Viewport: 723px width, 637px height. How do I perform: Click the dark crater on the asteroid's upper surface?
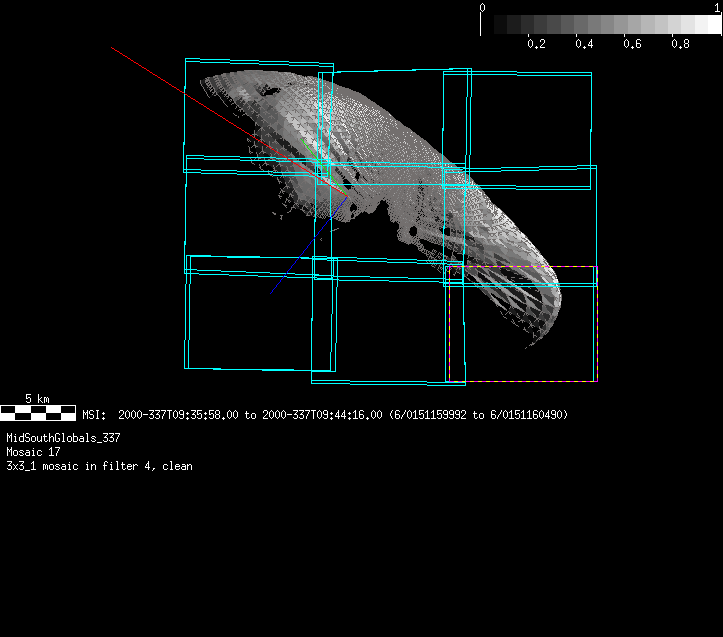(x=268, y=90)
